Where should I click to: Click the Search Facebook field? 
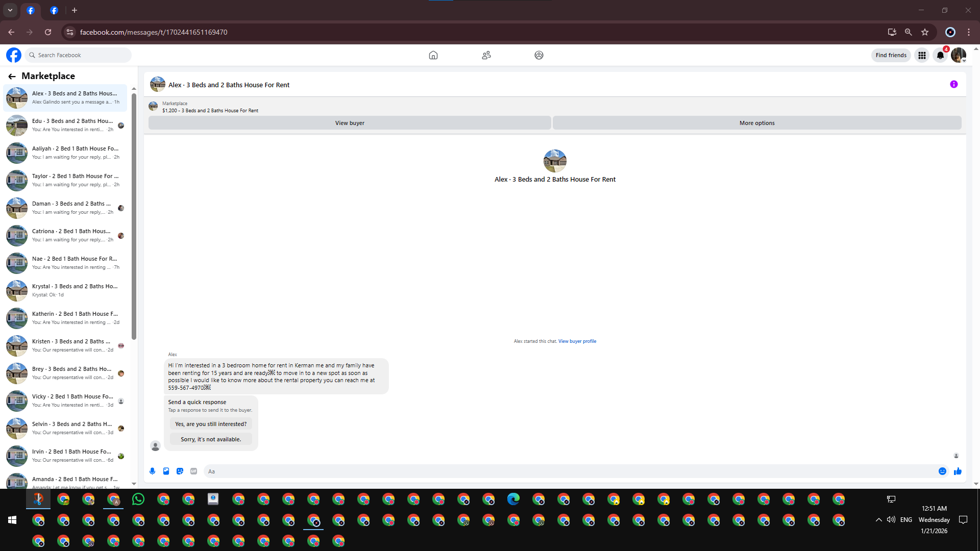coord(79,55)
